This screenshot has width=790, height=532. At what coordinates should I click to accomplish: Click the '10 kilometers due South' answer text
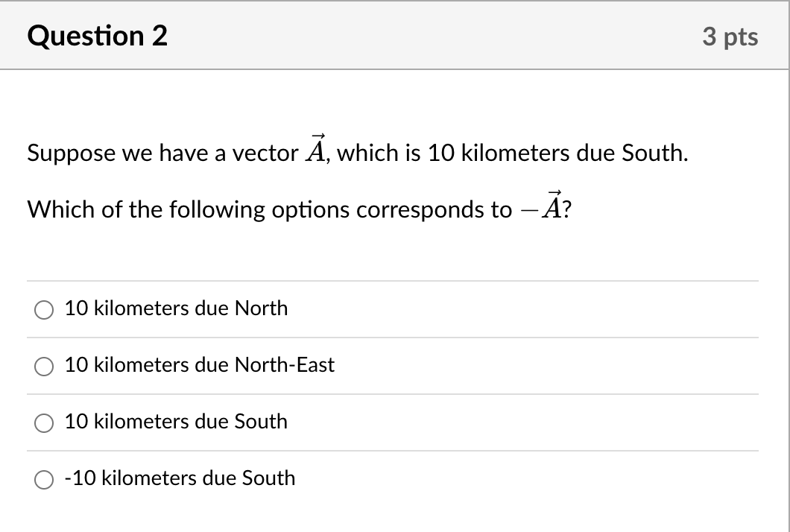tap(176, 422)
